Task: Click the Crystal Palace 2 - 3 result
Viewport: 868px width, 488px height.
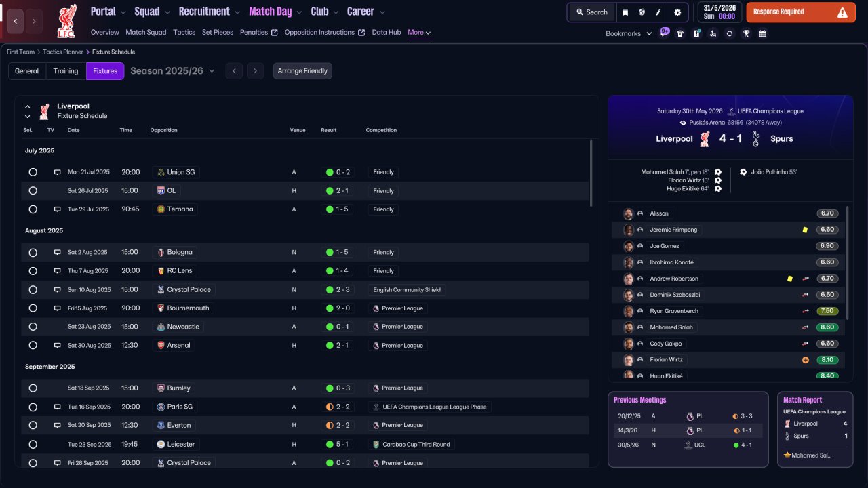Action: tap(338, 290)
